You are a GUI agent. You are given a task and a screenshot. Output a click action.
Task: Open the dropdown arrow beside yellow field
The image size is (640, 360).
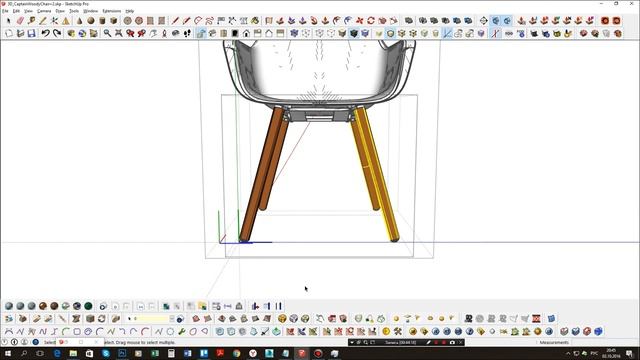tap(172, 319)
